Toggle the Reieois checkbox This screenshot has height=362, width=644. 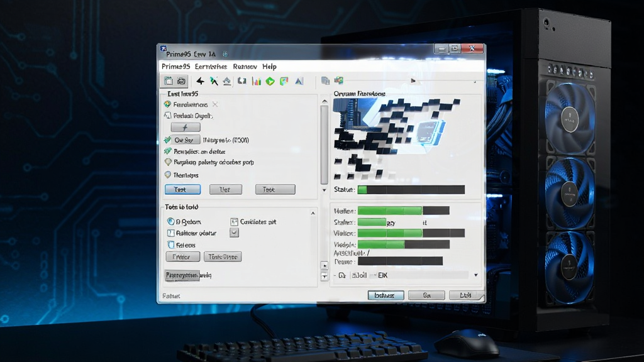(171, 244)
